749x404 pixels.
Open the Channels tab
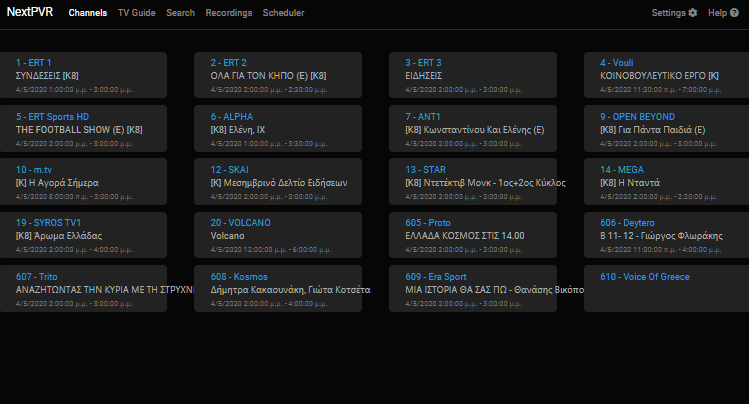pyautogui.click(x=88, y=13)
